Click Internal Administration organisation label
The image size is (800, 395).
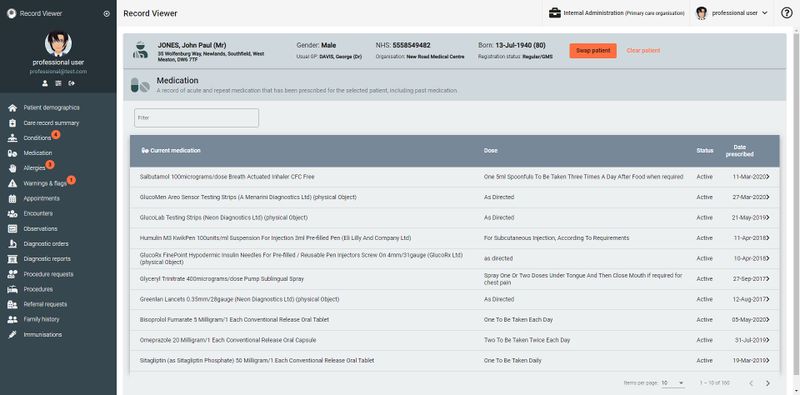[624, 13]
